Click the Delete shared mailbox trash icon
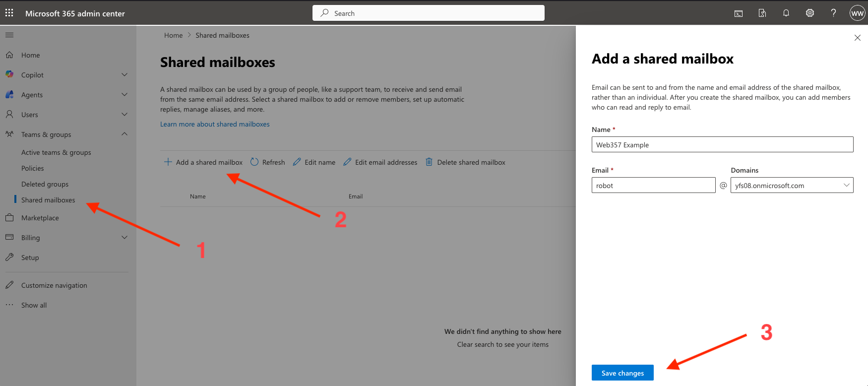Image resolution: width=868 pixels, height=386 pixels. [429, 162]
